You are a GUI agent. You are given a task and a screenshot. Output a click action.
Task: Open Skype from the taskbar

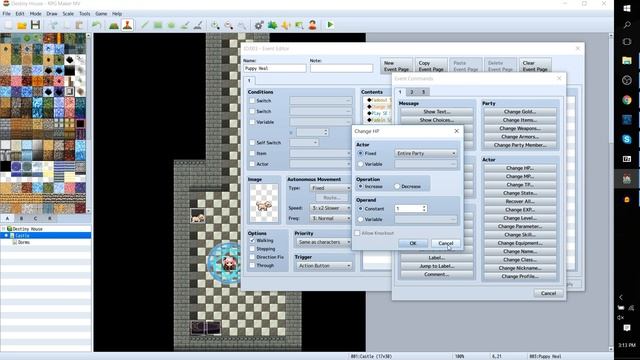627,139
